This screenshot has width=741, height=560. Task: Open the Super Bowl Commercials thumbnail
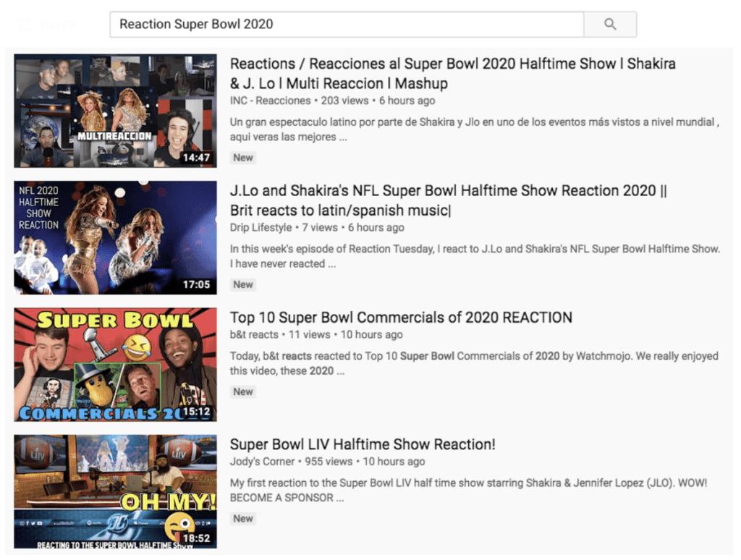point(115,365)
